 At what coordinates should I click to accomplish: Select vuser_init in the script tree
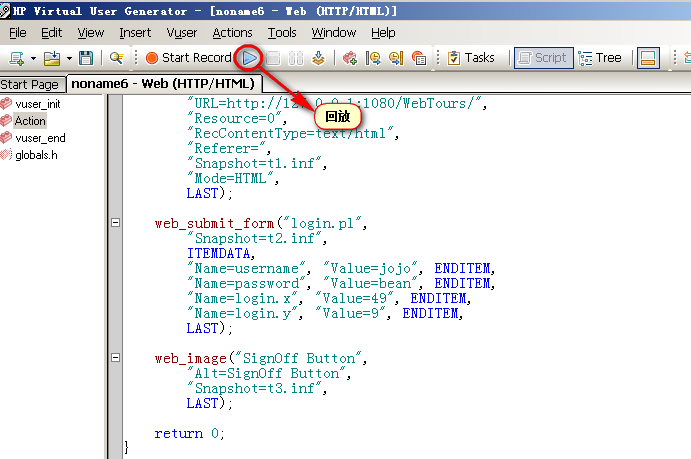tap(38, 104)
